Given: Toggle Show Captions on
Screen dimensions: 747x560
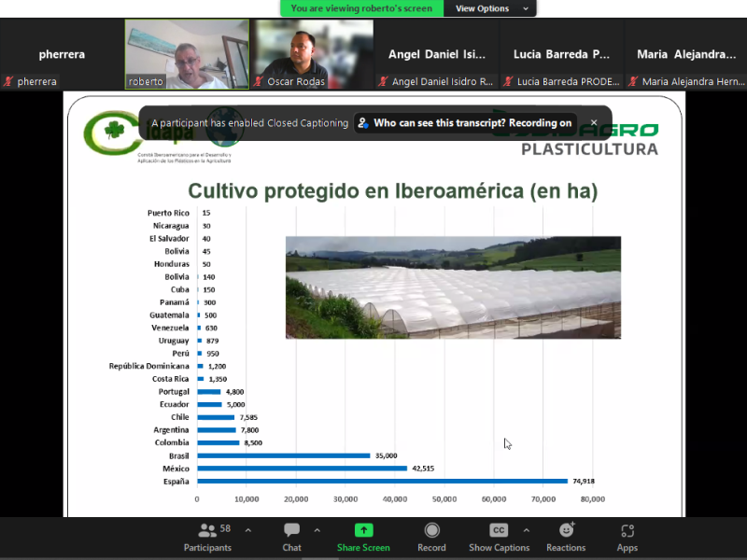Looking at the screenshot, I should 499,536.
